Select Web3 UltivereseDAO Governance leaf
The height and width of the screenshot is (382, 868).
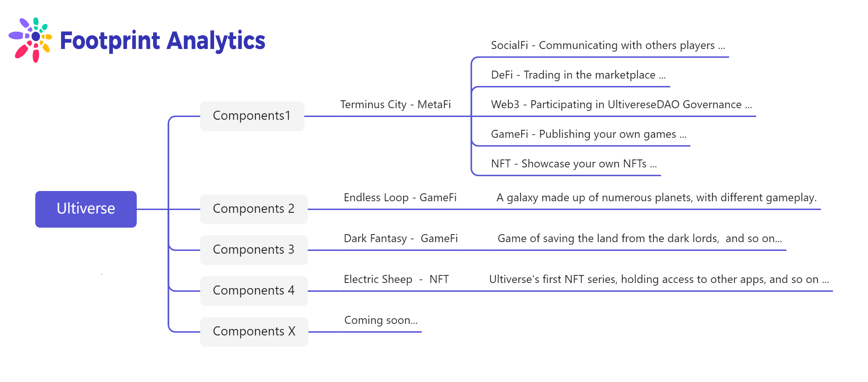pyautogui.click(x=621, y=105)
